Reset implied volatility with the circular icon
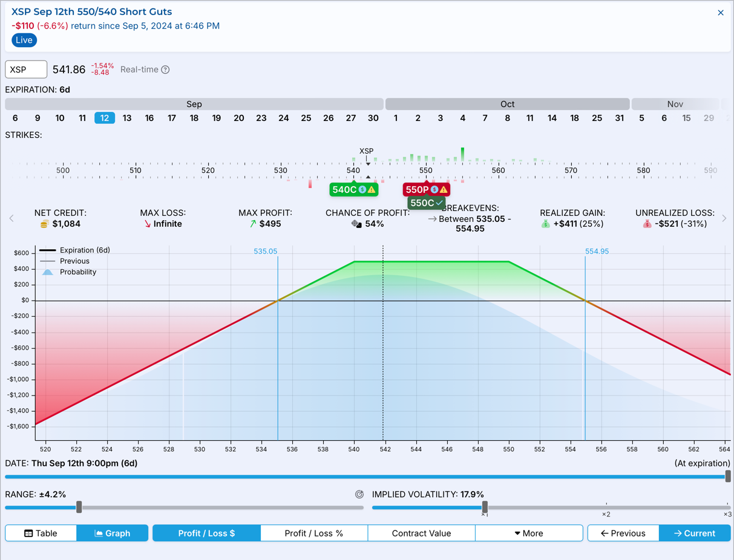Image resolution: width=734 pixels, height=560 pixels. 359,495
